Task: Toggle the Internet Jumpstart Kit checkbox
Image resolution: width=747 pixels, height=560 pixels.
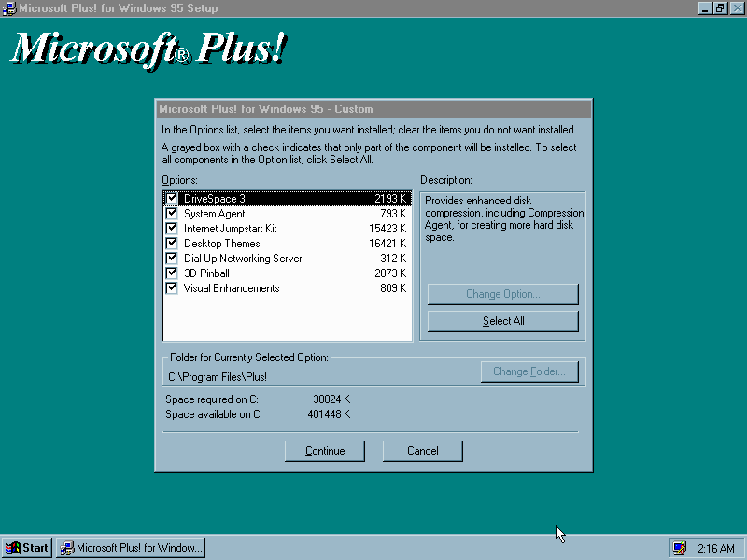Action: click(x=172, y=229)
